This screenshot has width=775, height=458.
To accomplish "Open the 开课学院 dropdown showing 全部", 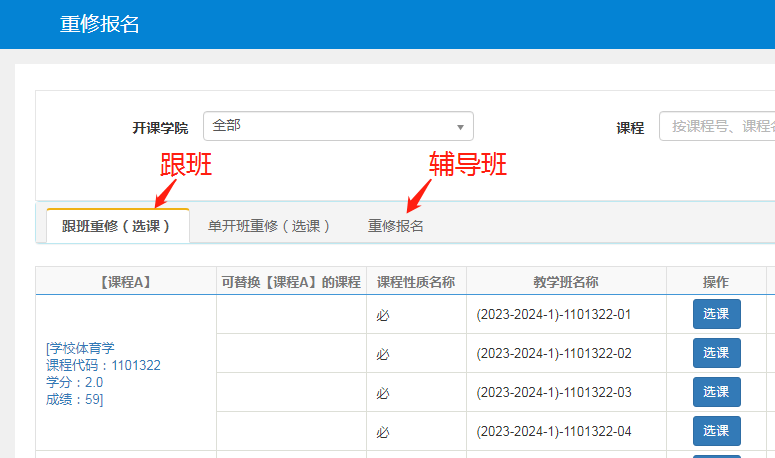I will [x=338, y=126].
